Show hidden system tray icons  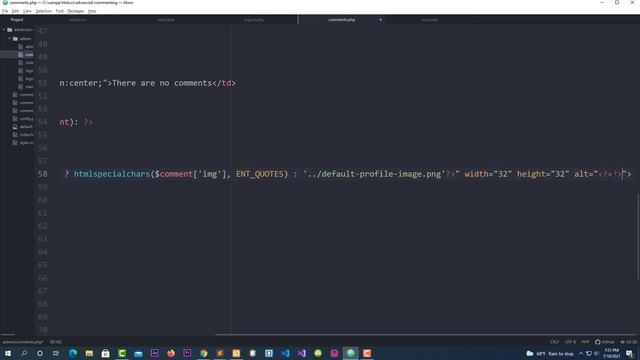tap(581, 353)
